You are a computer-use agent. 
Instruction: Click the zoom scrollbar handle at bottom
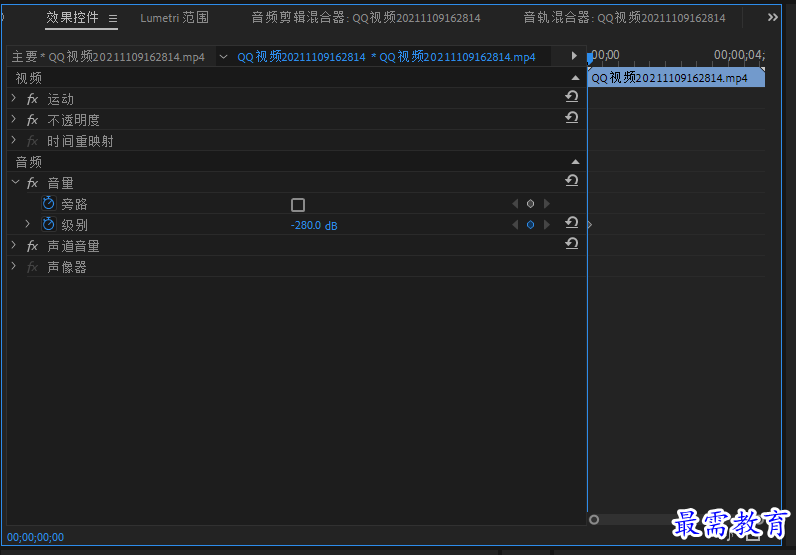pos(594,519)
